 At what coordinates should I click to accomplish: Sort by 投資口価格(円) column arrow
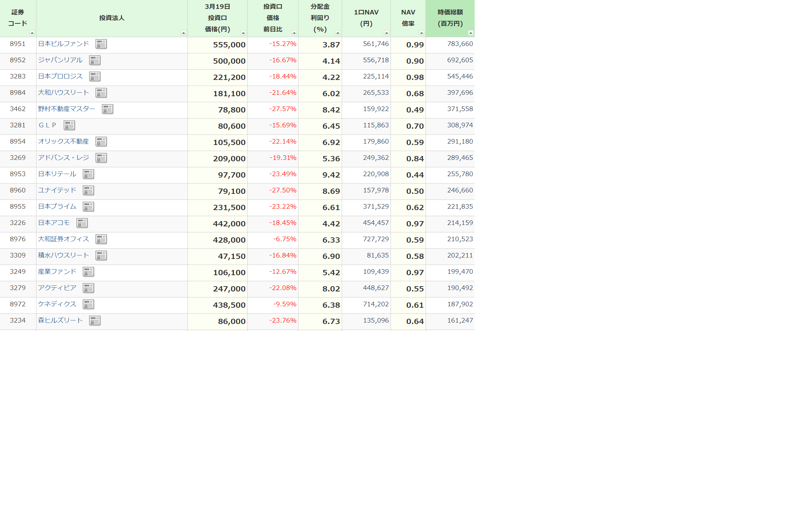(243, 33)
